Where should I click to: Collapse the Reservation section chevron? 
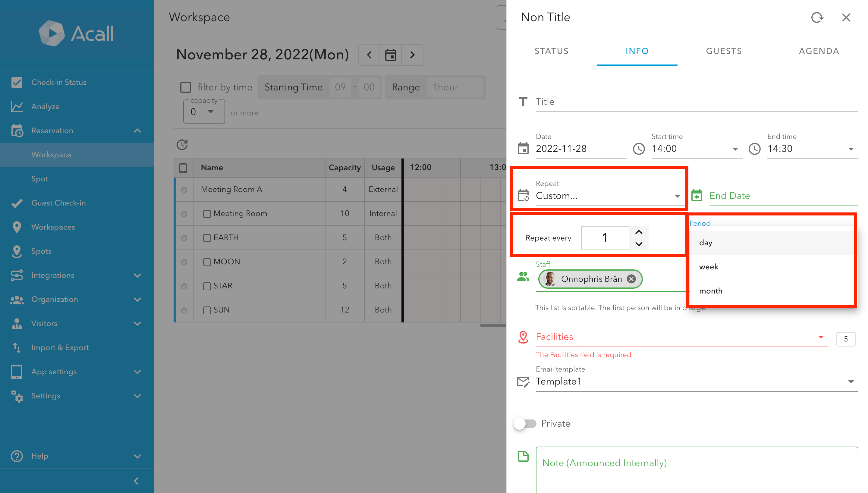click(137, 131)
